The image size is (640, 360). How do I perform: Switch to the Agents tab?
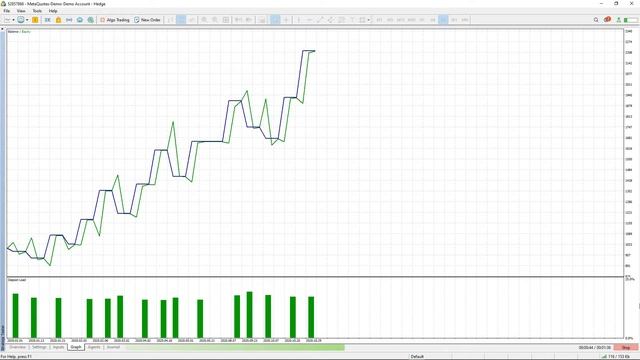94,347
